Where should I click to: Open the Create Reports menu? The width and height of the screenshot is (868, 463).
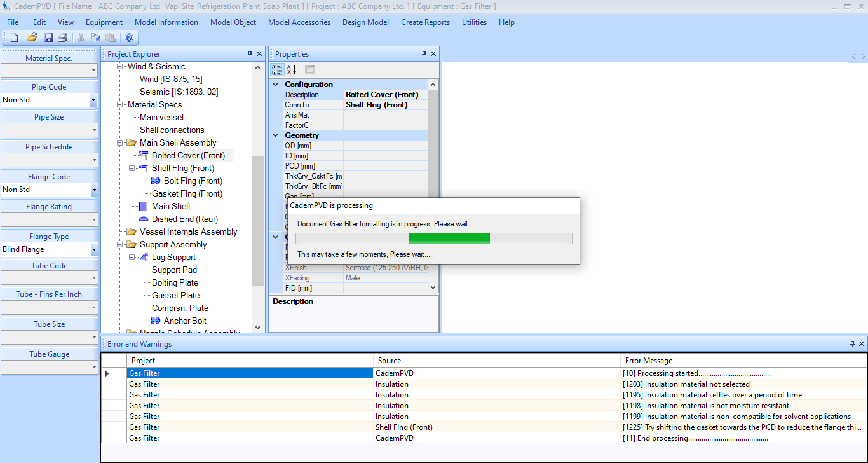coord(425,22)
